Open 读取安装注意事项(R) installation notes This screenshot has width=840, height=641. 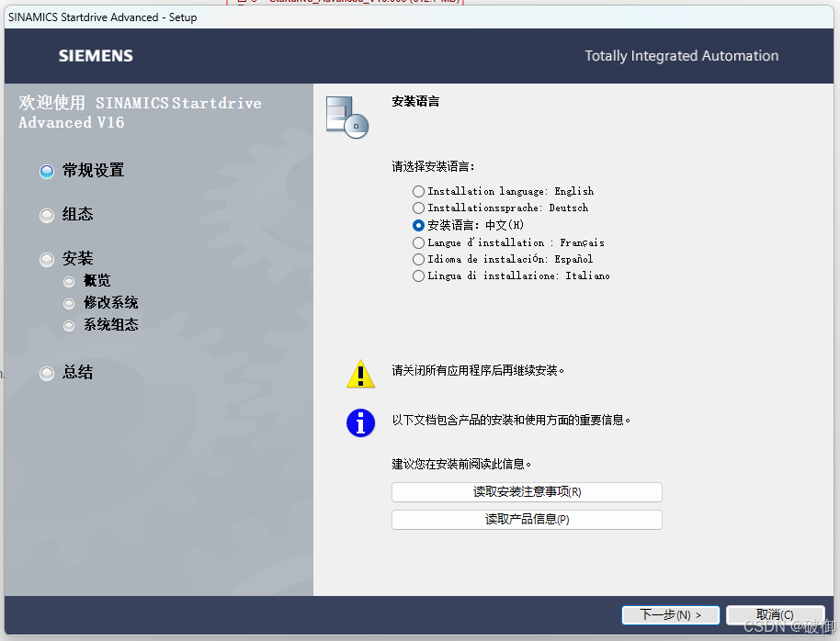tap(527, 492)
